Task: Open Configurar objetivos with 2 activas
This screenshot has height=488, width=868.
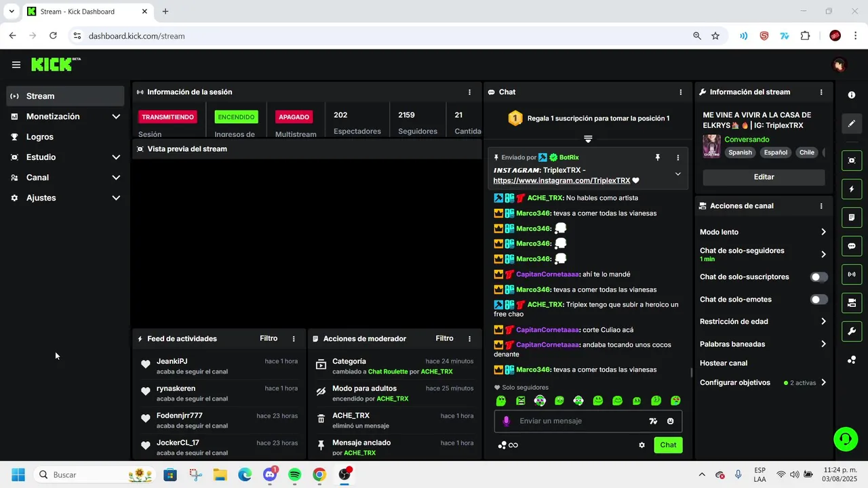Action: pyautogui.click(x=764, y=383)
